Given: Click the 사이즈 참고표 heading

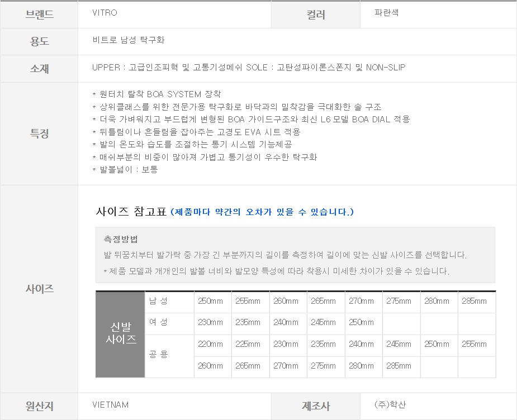Looking at the screenshot, I should [x=131, y=212].
